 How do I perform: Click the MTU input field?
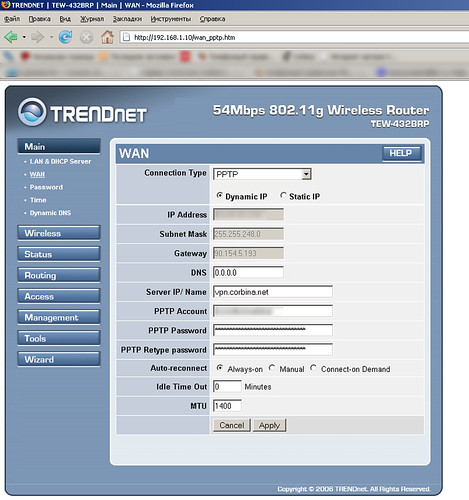pos(227,406)
